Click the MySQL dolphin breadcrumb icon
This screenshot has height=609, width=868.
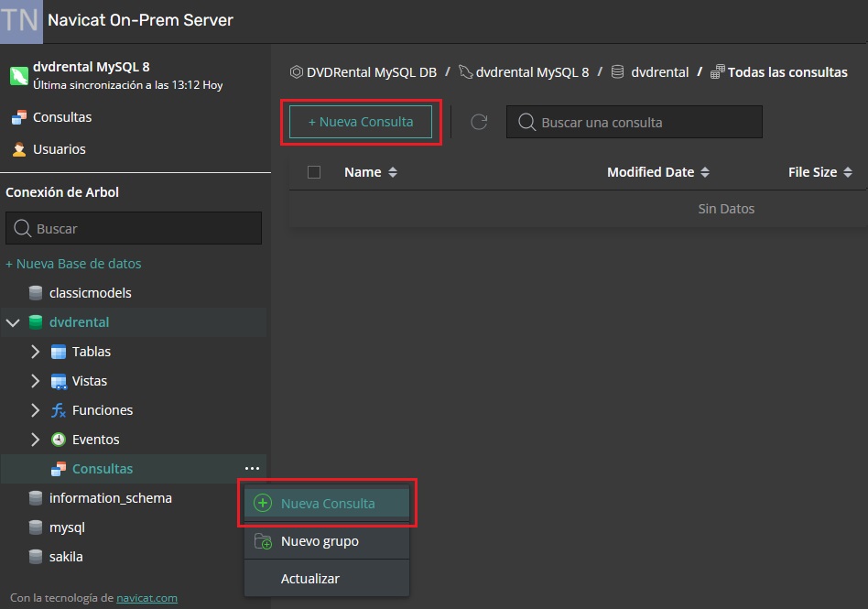(465, 72)
